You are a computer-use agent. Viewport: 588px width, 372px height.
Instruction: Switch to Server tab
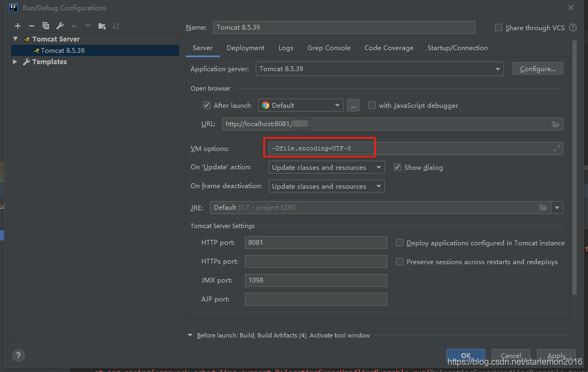tap(202, 47)
